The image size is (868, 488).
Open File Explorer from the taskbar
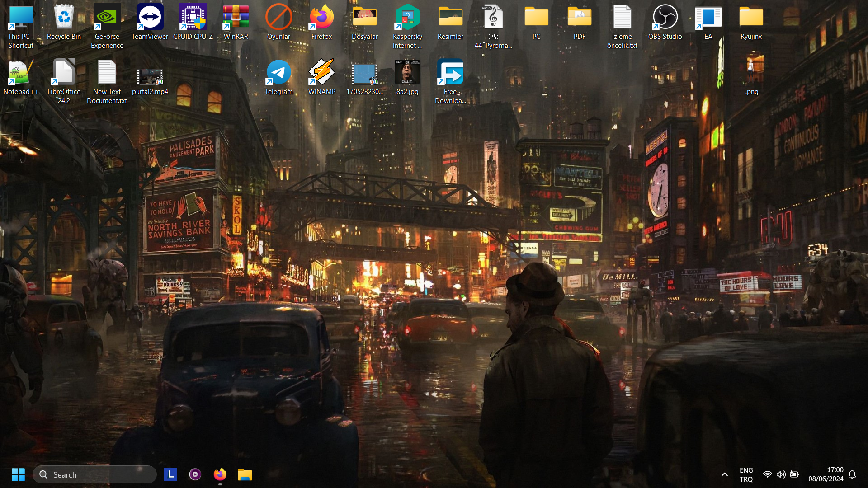(245, 474)
